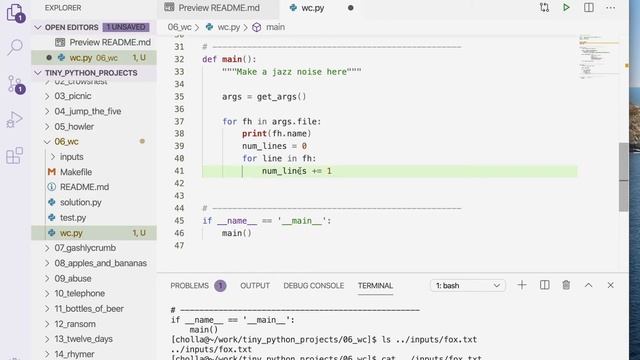This screenshot has height=360, width=640.
Task: Expand the 05_howler folder
Action: 47,127
